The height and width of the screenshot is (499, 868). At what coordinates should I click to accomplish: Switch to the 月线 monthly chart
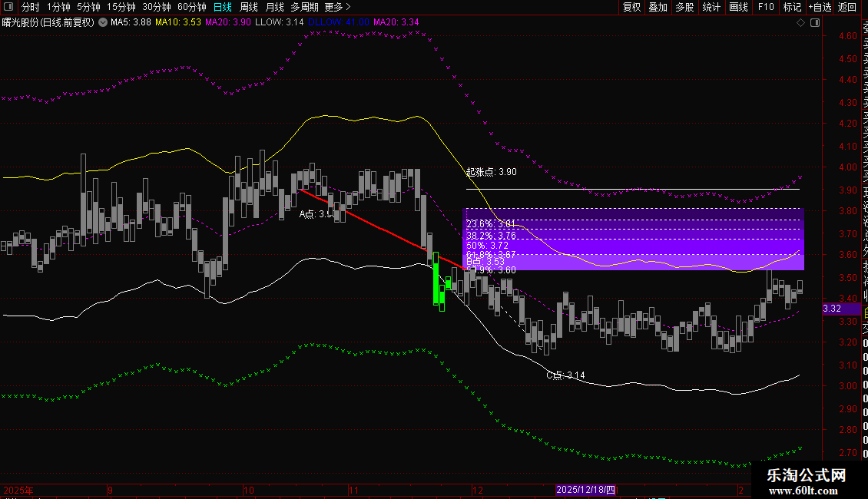click(x=274, y=7)
